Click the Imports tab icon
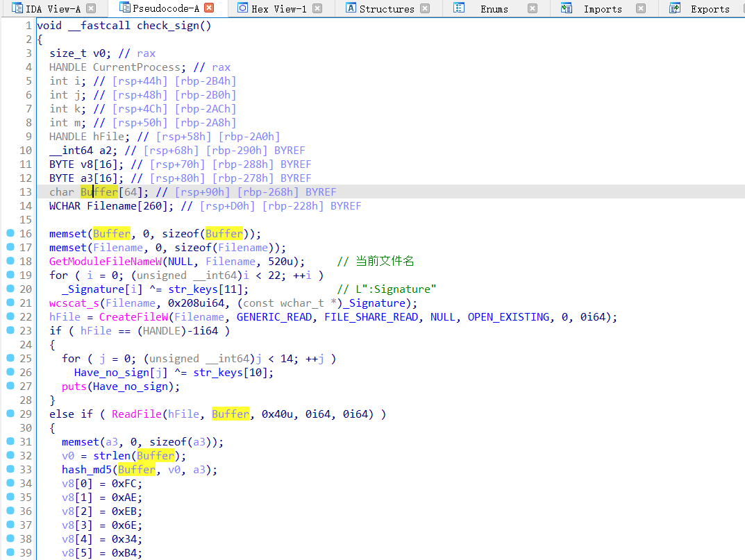The image size is (745, 560). click(x=567, y=8)
